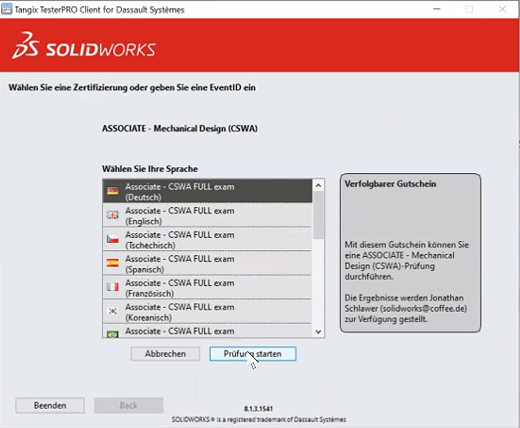Select the CSWA FULL exam (Englisch) row
Screen dimensions: 520x428
[207, 215]
